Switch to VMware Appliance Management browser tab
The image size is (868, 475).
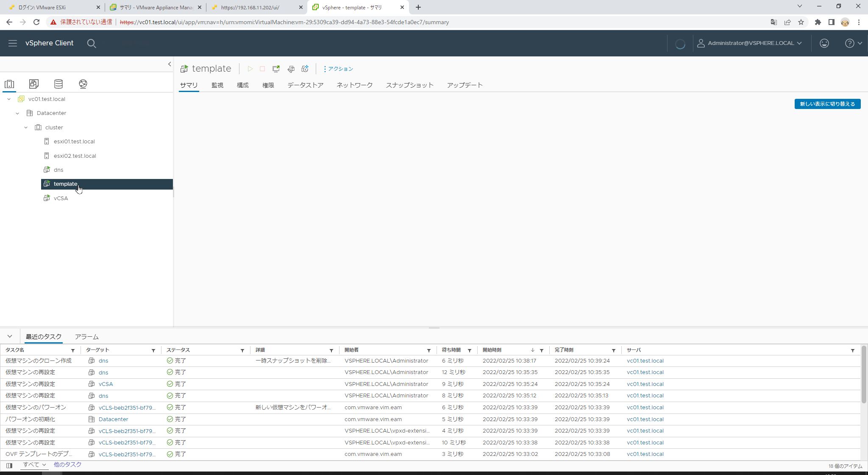point(156,7)
